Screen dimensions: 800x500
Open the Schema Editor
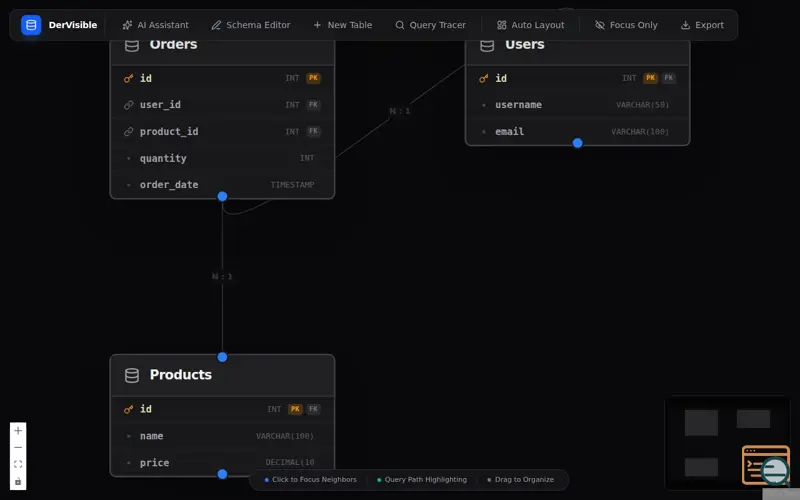pyautogui.click(x=251, y=25)
